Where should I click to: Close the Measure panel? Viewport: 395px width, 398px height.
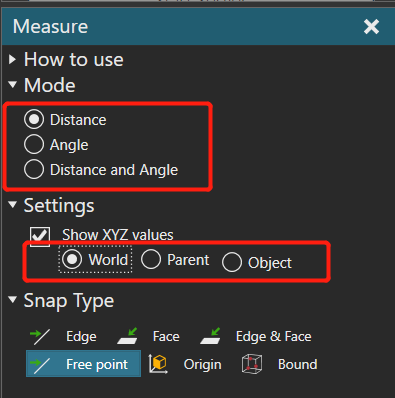point(371,26)
